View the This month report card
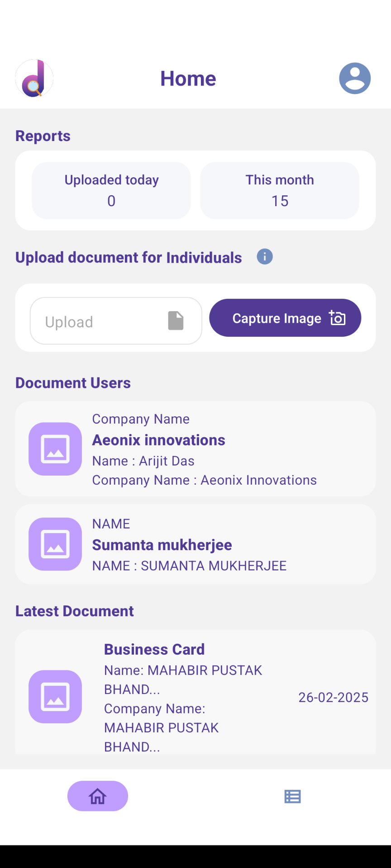 [280, 190]
